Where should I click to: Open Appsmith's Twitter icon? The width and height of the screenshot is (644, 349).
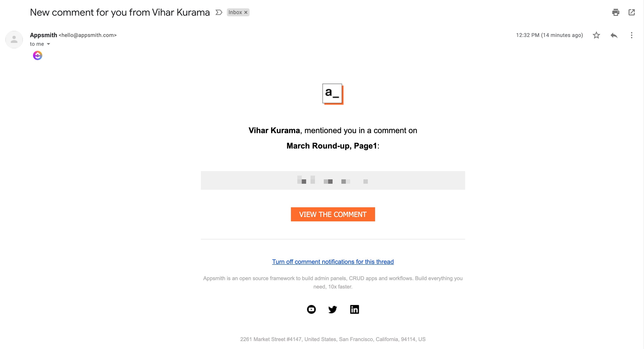tap(333, 310)
